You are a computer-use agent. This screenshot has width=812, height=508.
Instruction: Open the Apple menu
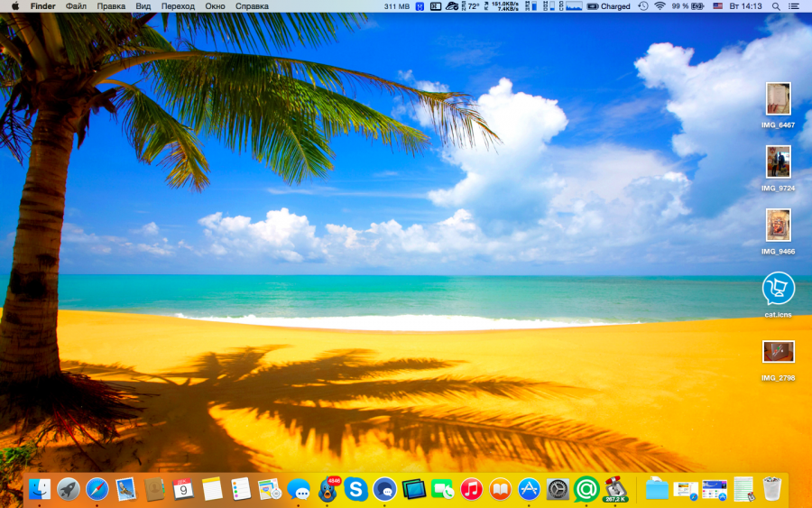(14, 6)
